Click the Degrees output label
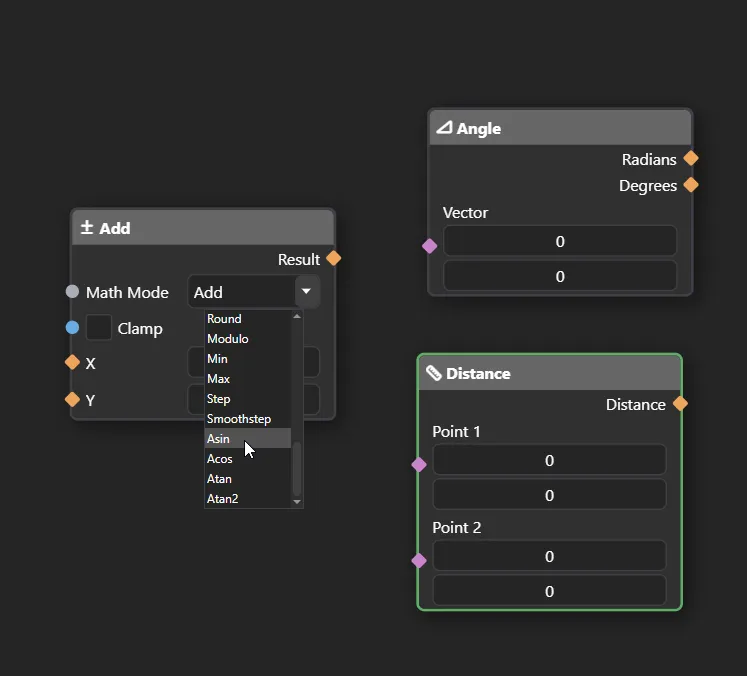Image resolution: width=747 pixels, height=676 pixels. (648, 186)
